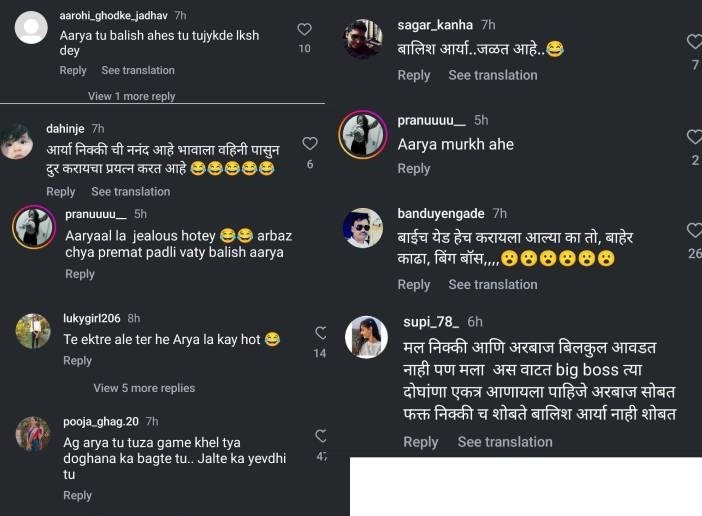Viewport: 702px width, 516px height.
Task: Open aarohi_ghodke_jadhav's profile picture
Action: pos(32,27)
